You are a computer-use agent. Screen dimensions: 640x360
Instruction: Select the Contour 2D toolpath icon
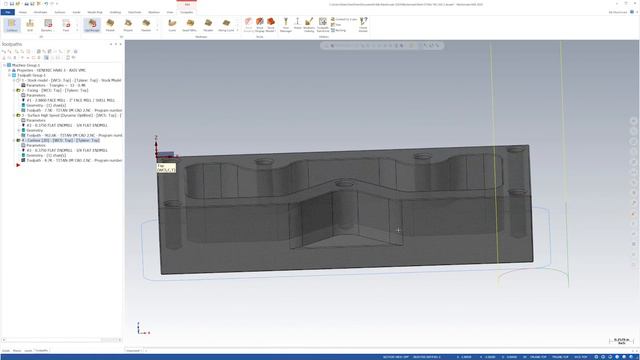coord(12,25)
